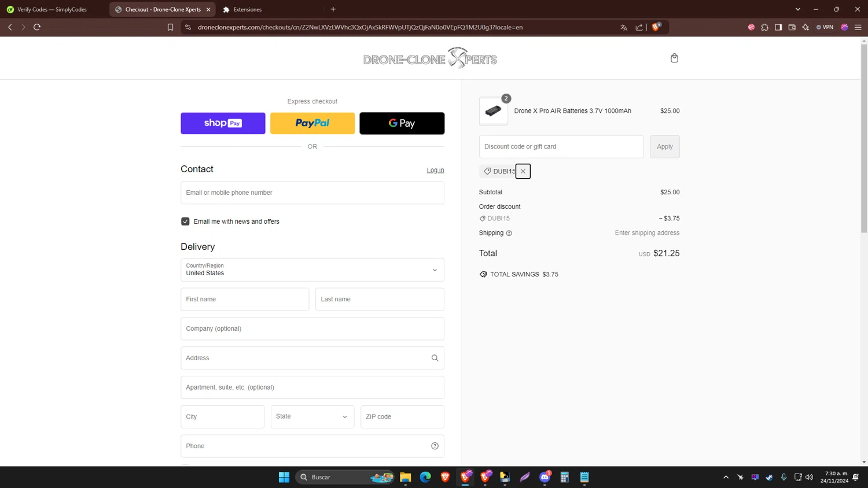This screenshot has height=488, width=868.
Task: Click the pink striped extension icon
Action: click(x=751, y=27)
